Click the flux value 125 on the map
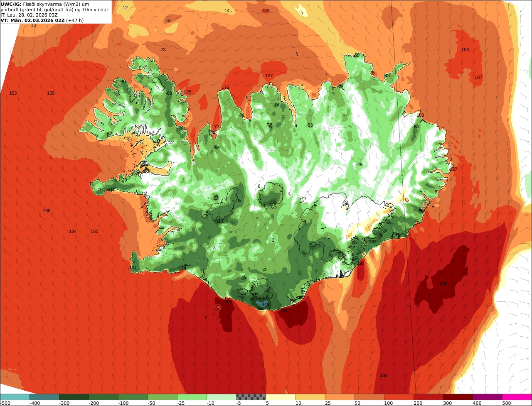The width and height of the screenshot is (532, 406). pos(187,92)
